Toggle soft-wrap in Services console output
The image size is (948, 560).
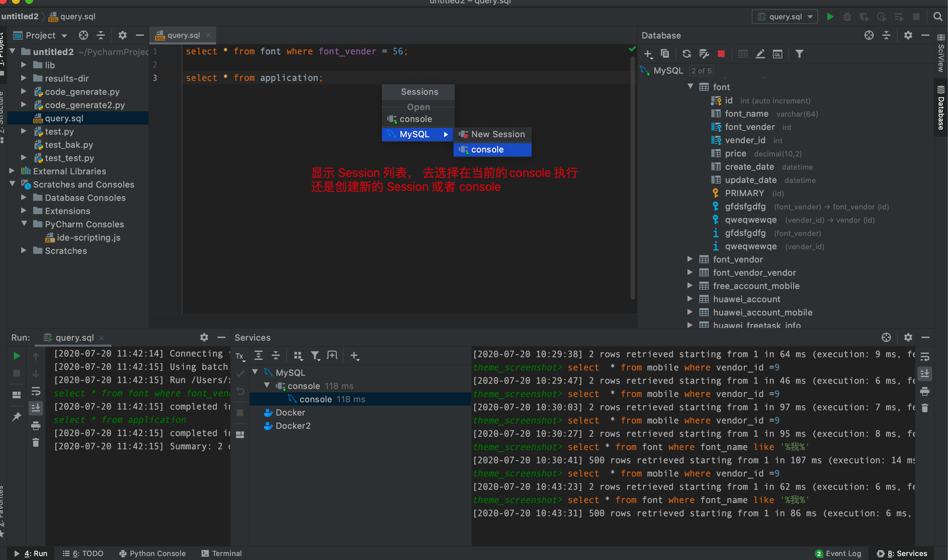924,357
